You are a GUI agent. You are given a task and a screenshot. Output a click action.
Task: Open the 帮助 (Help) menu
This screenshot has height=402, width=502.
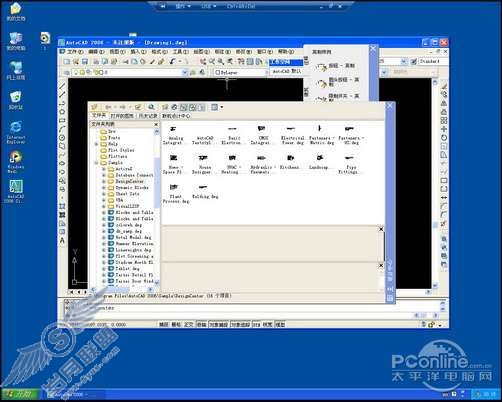tap(286, 52)
